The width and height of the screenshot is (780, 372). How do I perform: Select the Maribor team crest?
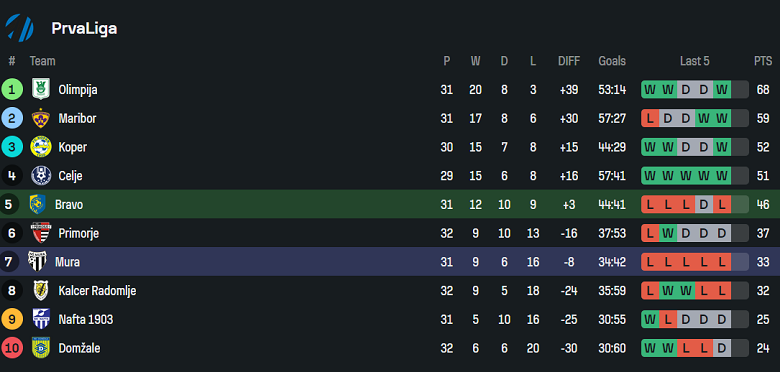(41, 118)
